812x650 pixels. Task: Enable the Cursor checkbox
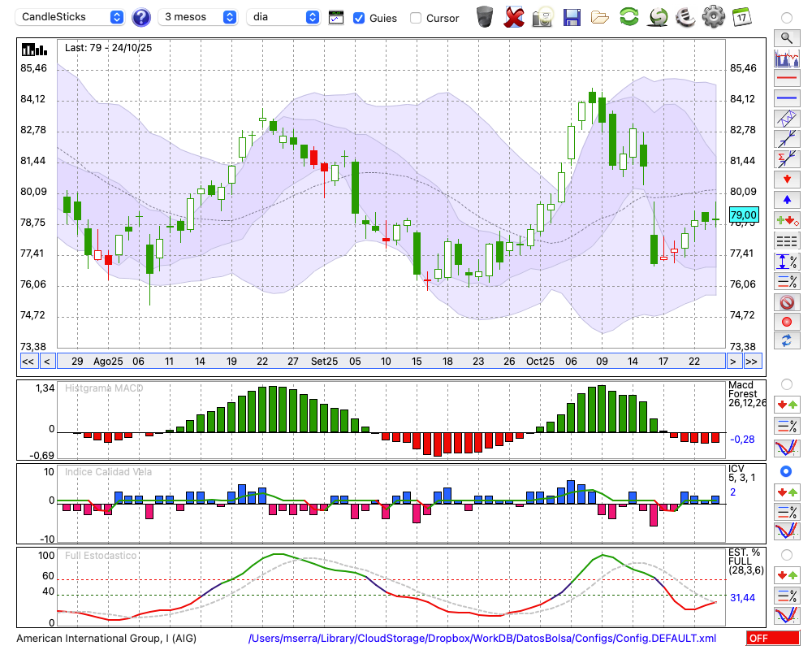tap(415, 18)
